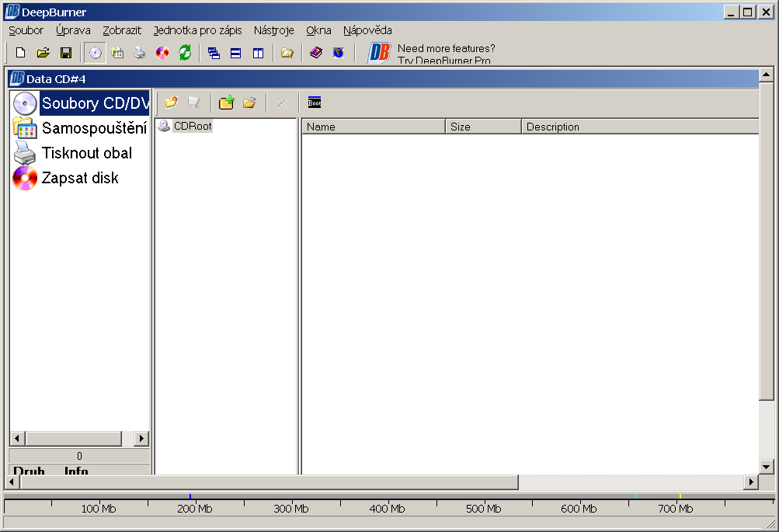779x532 pixels.
Task: Sort by the Description column header
Action: [640, 127]
